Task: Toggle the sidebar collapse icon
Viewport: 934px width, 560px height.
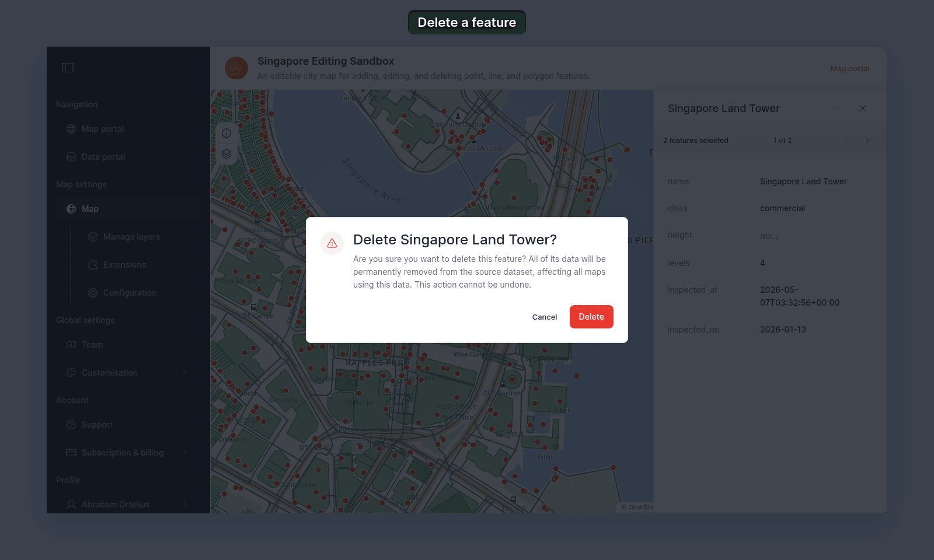Action: [x=68, y=68]
